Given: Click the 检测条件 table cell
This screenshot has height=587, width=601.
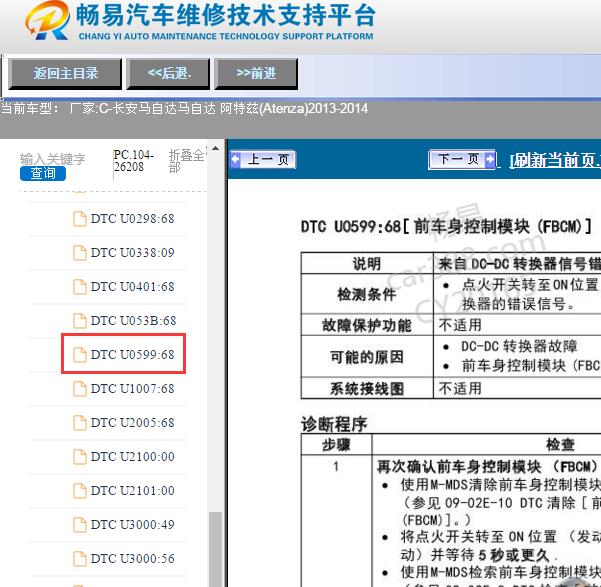Looking at the screenshot, I should pyautogui.click(x=367, y=294).
